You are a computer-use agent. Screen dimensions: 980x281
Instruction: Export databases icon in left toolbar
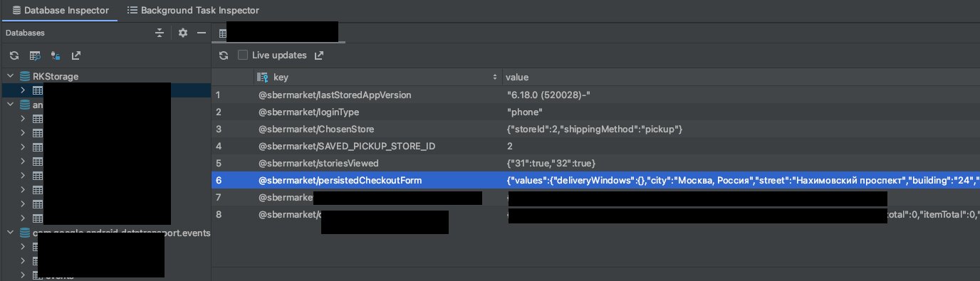[x=76, y=55]
